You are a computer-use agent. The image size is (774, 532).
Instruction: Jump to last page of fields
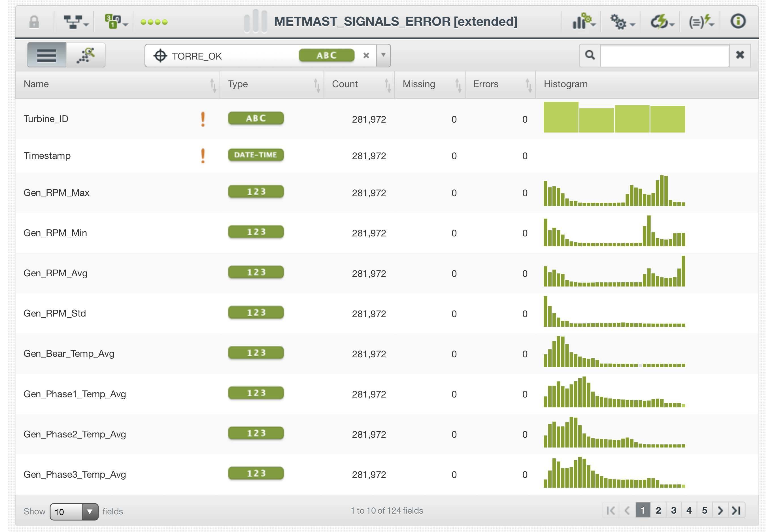click(x=736, y=510)
